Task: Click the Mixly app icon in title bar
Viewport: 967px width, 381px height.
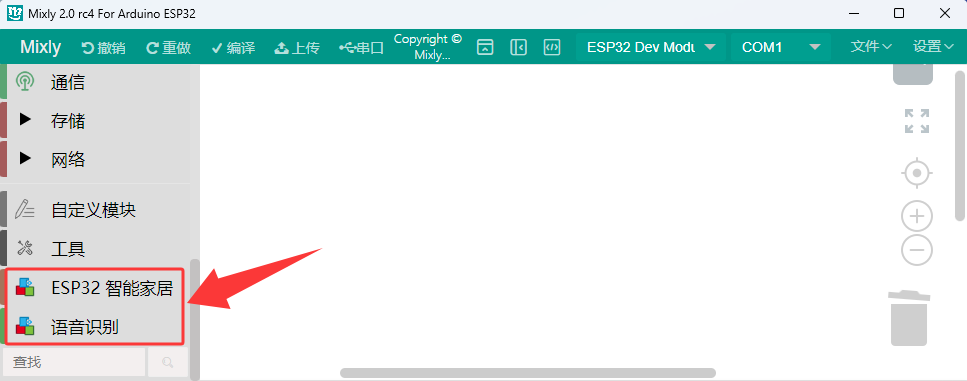Action: coord(15,13)
